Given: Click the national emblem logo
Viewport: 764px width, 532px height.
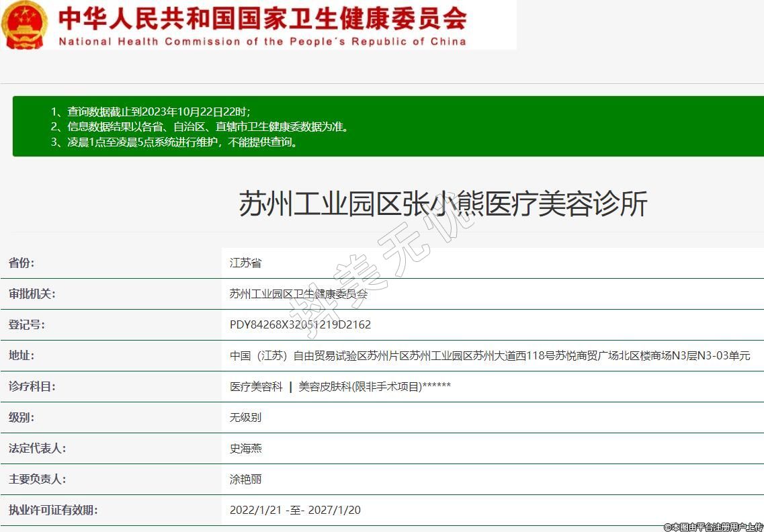Looking at the screenshot, I should (26, 24).
